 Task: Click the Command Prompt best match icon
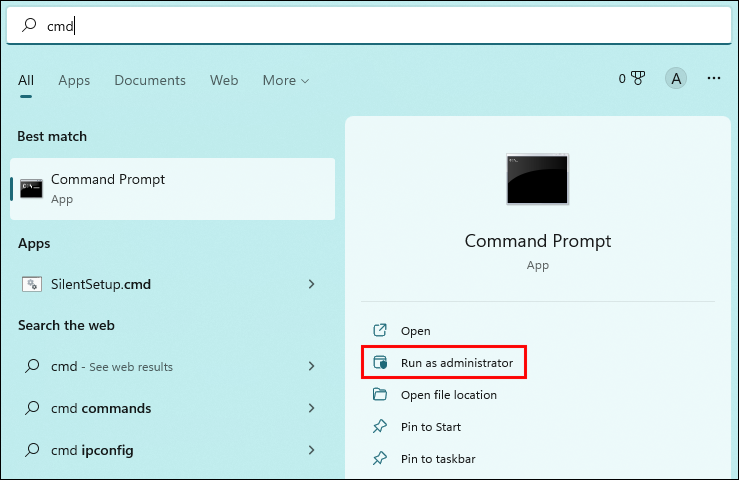click(x=31, y=188)
